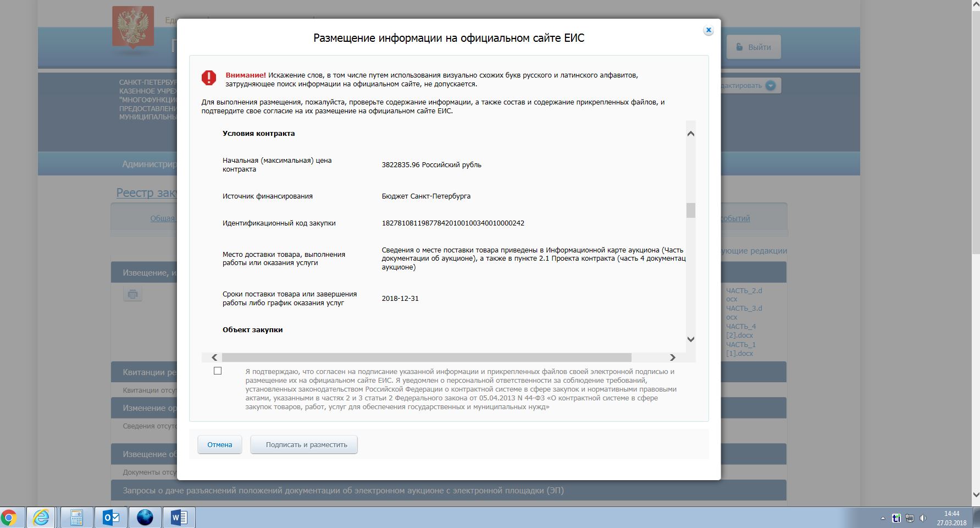The height and width of the screenshot is (528, 980).
Task: Open Google Chrome from taskbar
Action: point(10,518)
